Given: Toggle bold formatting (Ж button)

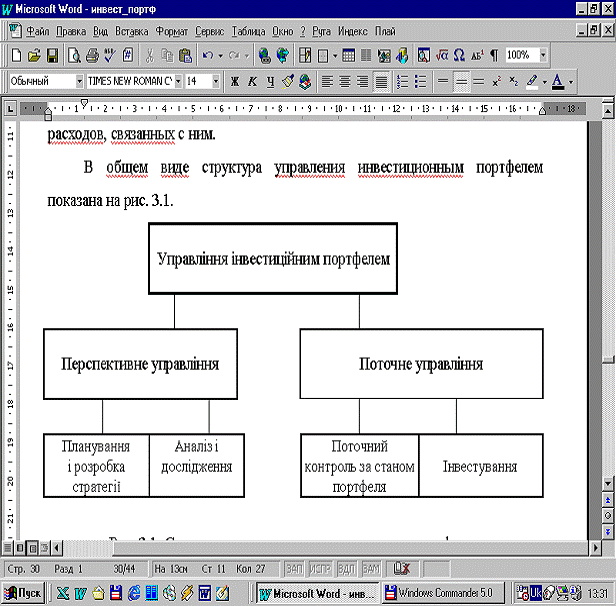Looking at the screenshot, I should point(235,81).
